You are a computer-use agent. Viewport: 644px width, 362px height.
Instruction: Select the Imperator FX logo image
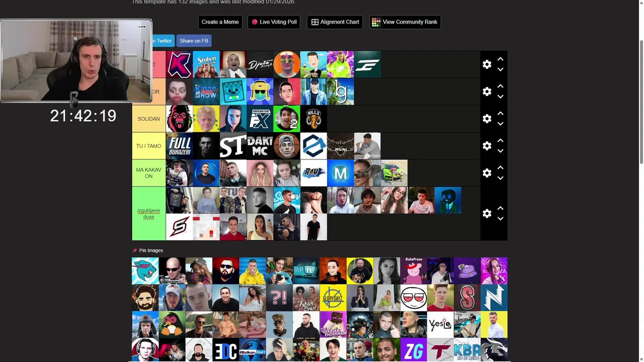(x=260, y=119)
